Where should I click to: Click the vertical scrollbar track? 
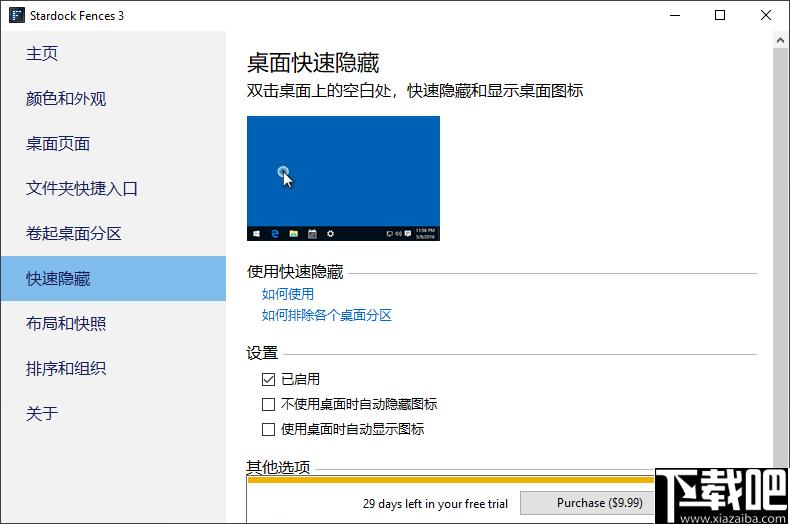coord(780,257)
